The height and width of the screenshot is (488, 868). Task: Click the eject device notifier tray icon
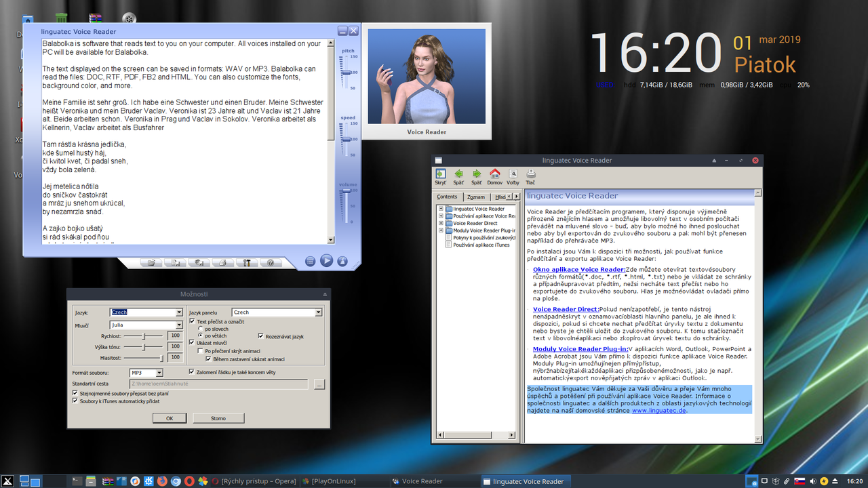835,481
